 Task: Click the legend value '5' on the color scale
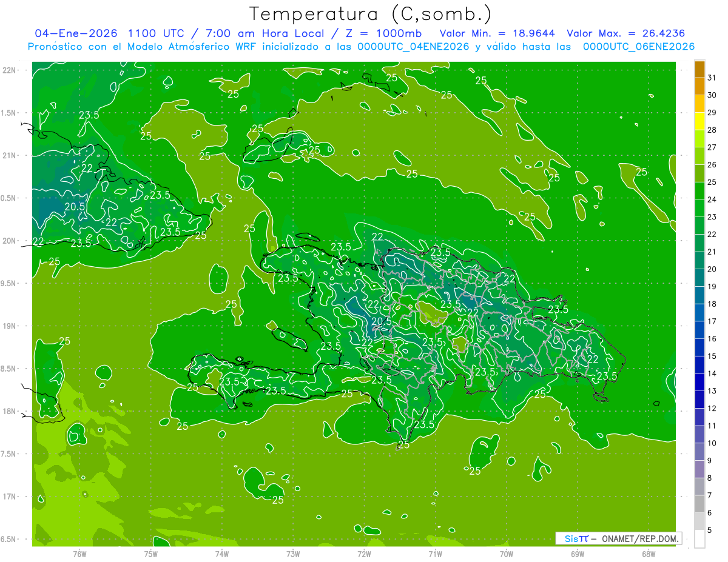710,531
